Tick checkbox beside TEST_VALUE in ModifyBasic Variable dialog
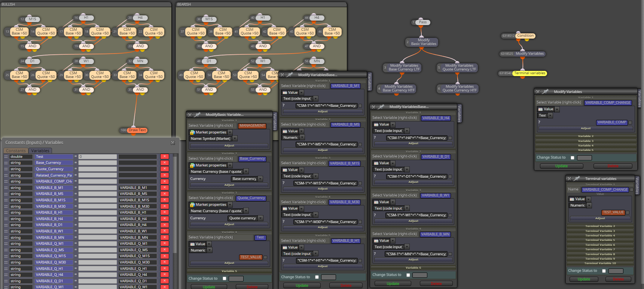This screenshot has height=289, width=644. 265,257
